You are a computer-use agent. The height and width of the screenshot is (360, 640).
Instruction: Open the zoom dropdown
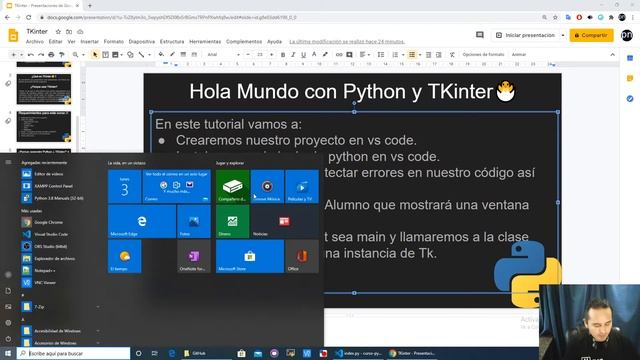pyautogui.click(x=78, y=55)
